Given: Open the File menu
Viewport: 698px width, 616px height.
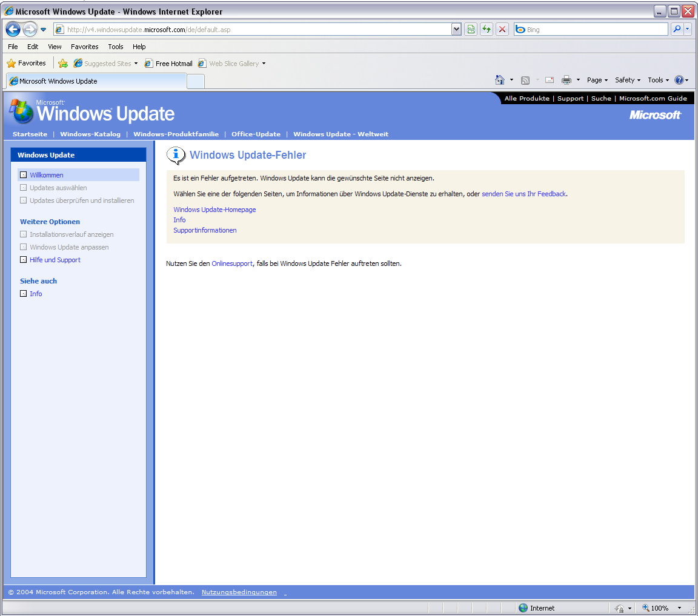Looking at the screenshot, I should [x=13, y=47].
